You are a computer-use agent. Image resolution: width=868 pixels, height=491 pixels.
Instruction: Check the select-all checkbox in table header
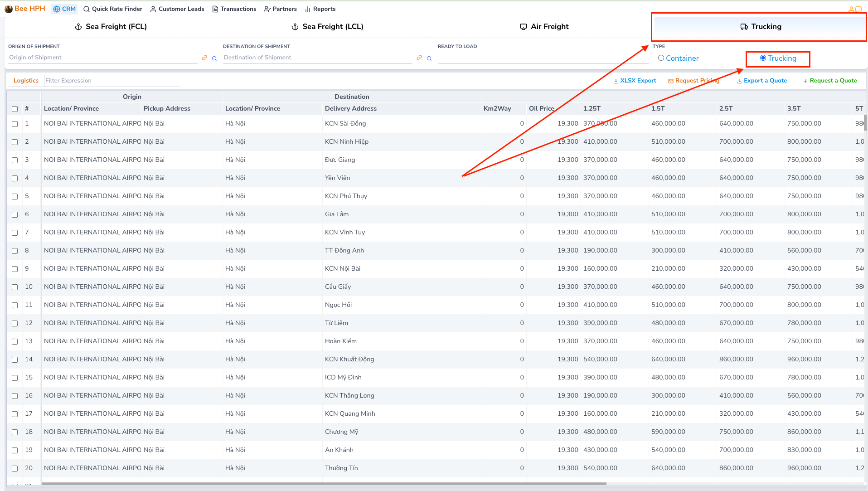[15, 109]
